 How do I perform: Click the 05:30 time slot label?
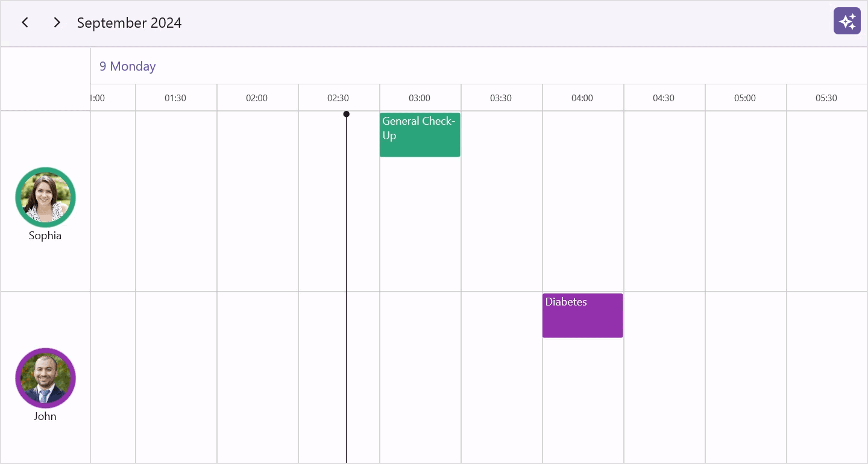826,98
